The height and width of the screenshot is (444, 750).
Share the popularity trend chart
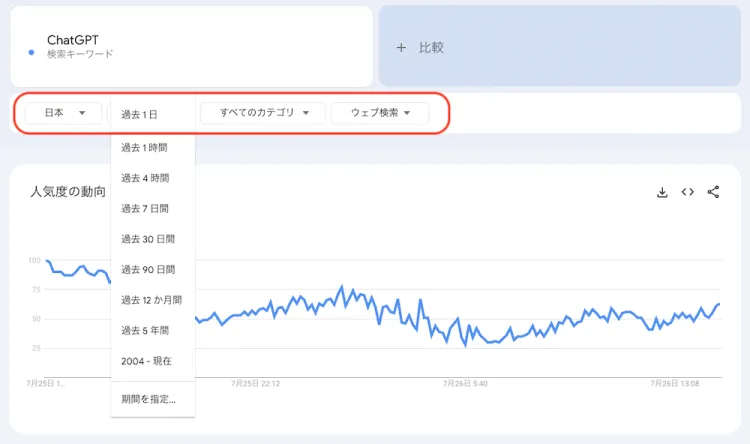(x=713, y=192)
